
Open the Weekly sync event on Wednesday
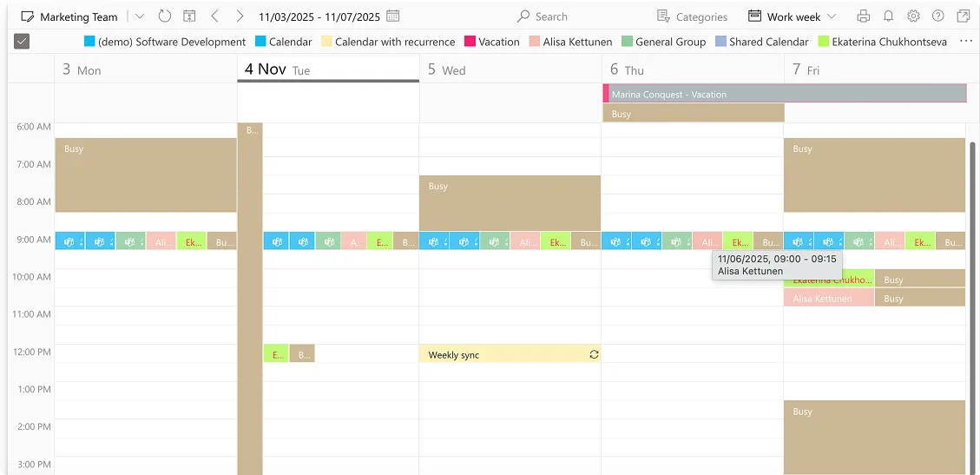pos(510,354)
